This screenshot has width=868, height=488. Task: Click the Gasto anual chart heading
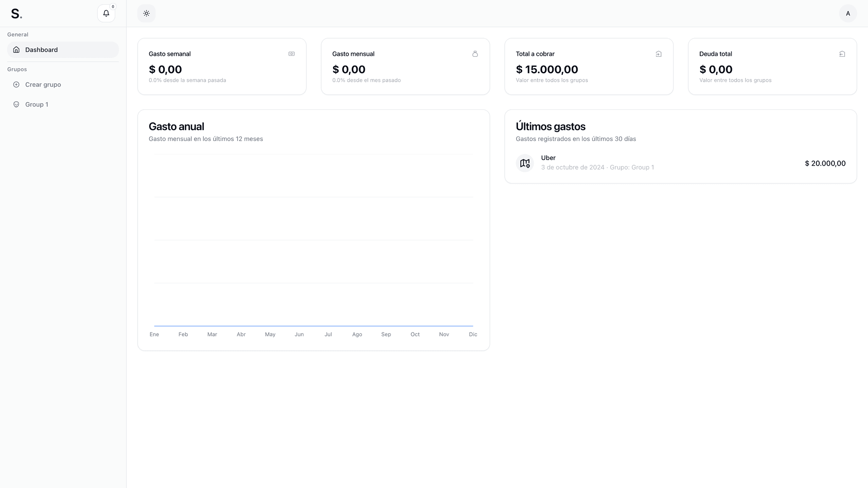coord(176,126)
